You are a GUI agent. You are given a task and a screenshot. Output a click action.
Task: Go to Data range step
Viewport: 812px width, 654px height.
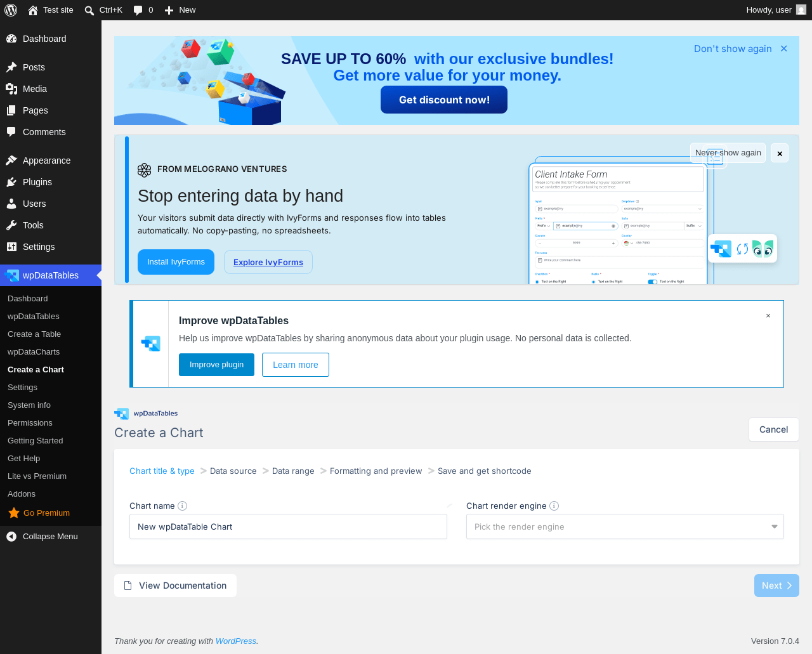(293, 471)
